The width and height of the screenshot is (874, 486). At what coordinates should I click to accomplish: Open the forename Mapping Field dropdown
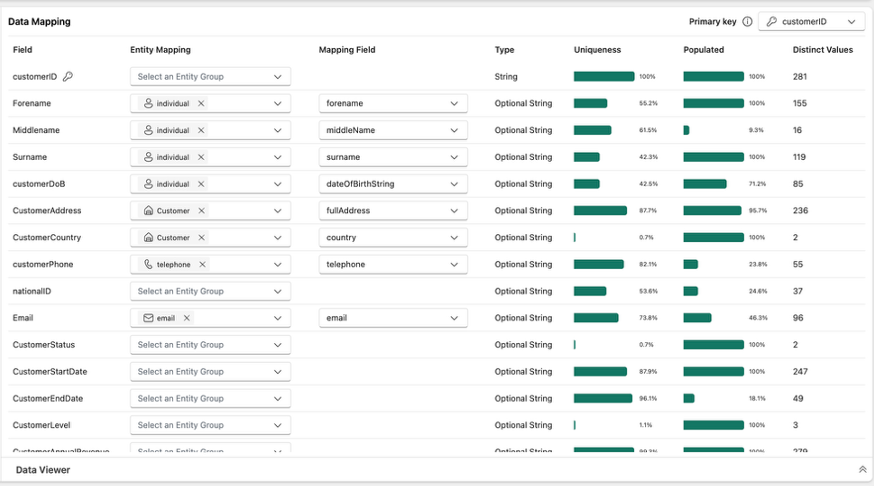393,103
